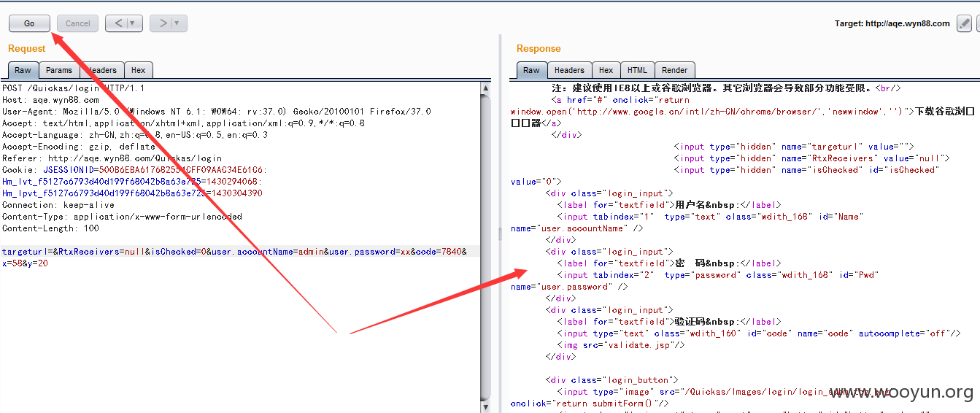Switch to the Params tab in Request
This screenshot has width=980, height=413.
point(59,70)
